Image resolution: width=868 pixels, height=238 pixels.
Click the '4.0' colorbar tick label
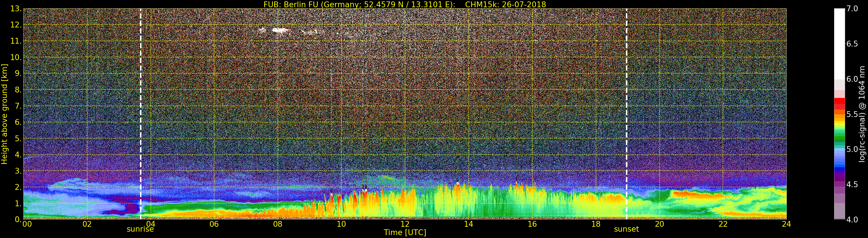click(x=852, y=220)
